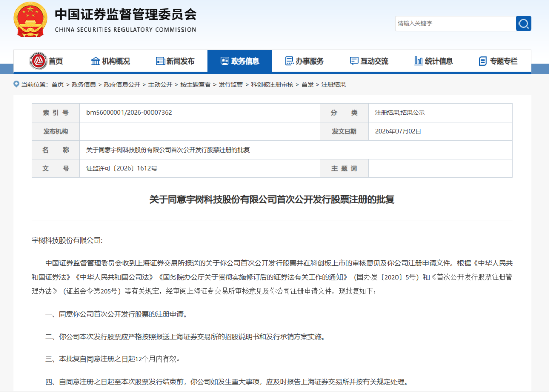Viewport: 549px width, 392px height.
Task: Click the CHINA SECURITIES REGULATORY COMMISSION subtitle
Action: point(126,30)
